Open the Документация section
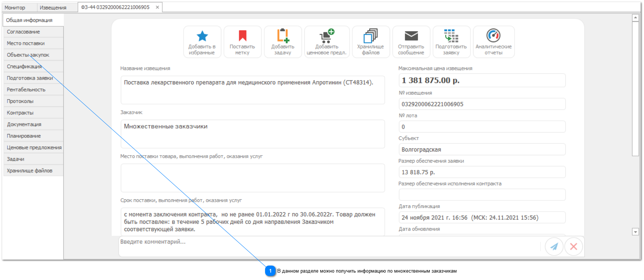 (33, 124)
